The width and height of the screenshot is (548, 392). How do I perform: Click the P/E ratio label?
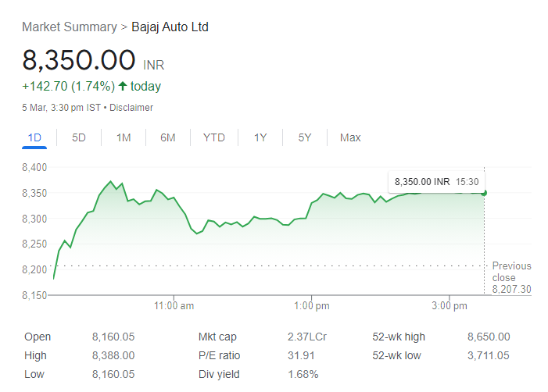click(x=219, y=356)
